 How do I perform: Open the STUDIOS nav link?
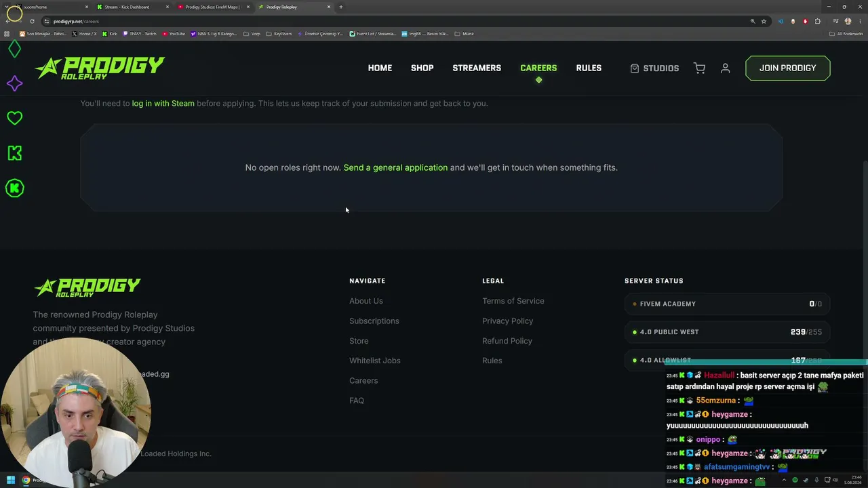(654, 68)
